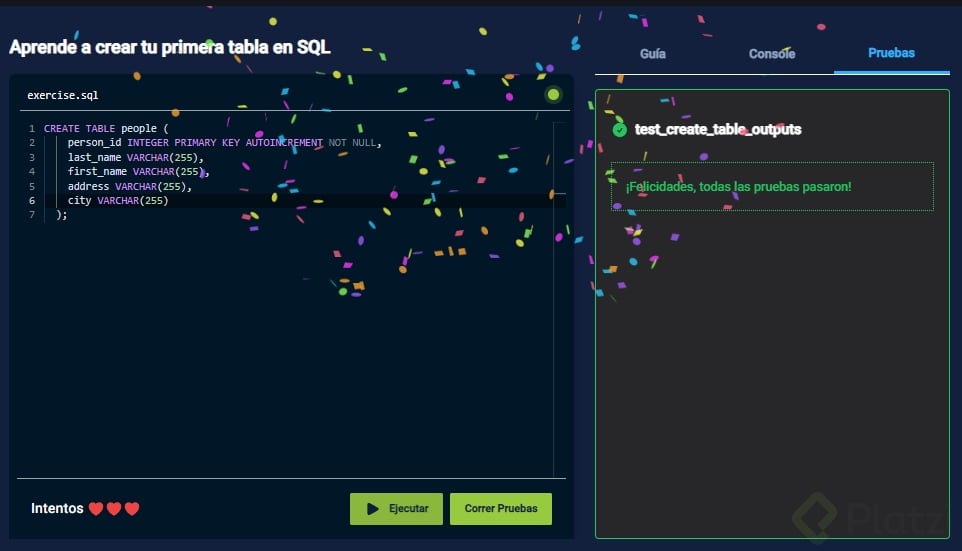Screen dimensions: 962x551
Task: Click the city VARCHAR(255) line
Action: [118, 201]
